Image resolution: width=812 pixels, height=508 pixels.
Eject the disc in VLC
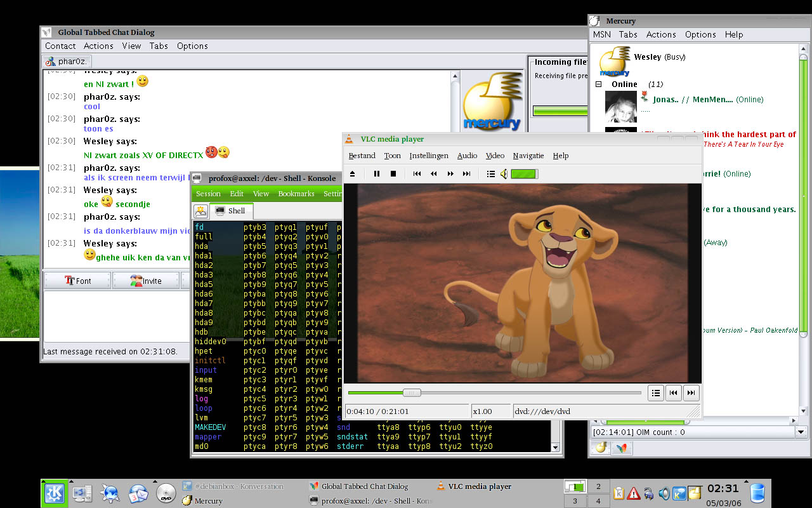coord(353,174)
